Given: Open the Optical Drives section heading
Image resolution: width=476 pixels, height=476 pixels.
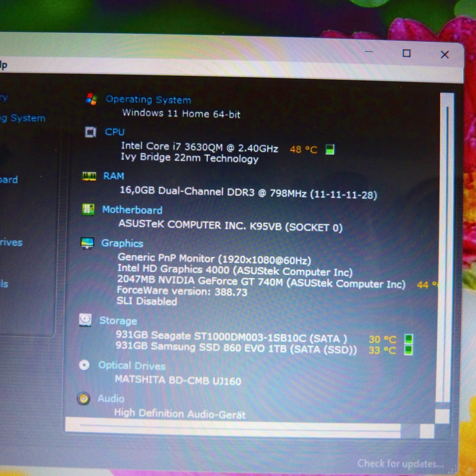Looking at the screenshot, I should (x=132, y=366).
